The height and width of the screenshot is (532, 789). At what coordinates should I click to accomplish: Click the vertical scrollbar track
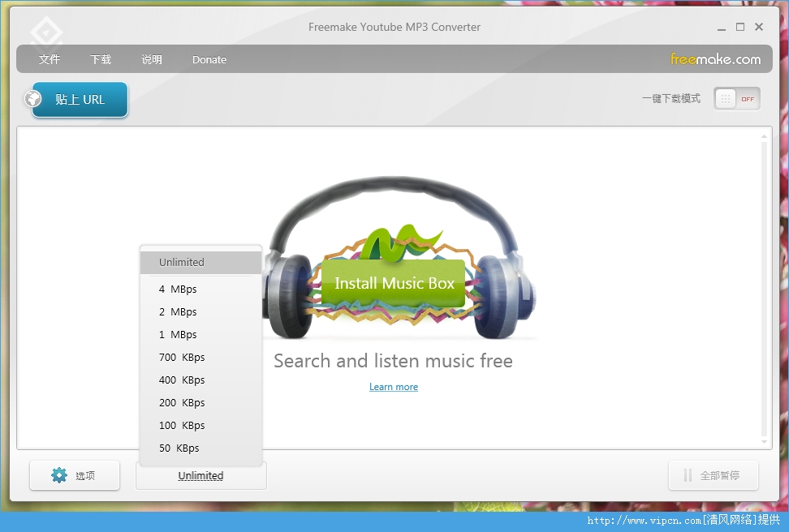tap(764, 290)
